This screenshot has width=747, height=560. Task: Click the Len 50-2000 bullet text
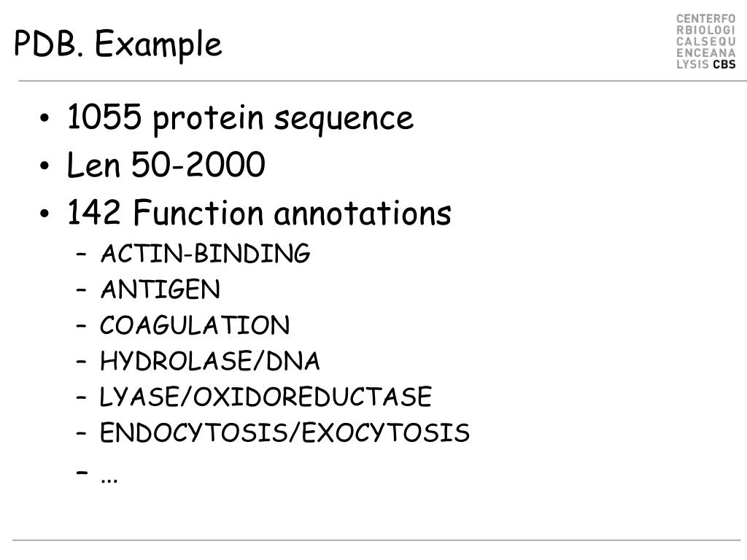166,165
